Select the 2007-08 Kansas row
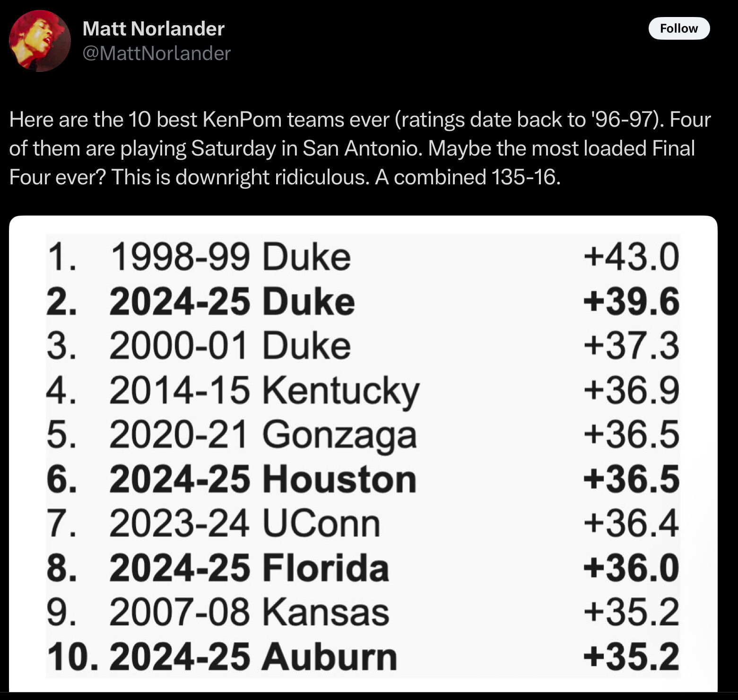 pyautogui.click(x=249, y=612)
